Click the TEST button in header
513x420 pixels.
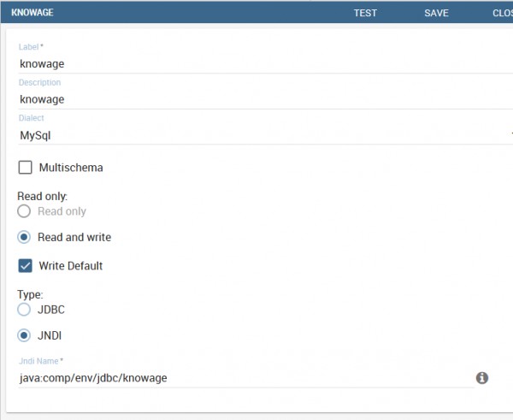[x=365, y=13]
